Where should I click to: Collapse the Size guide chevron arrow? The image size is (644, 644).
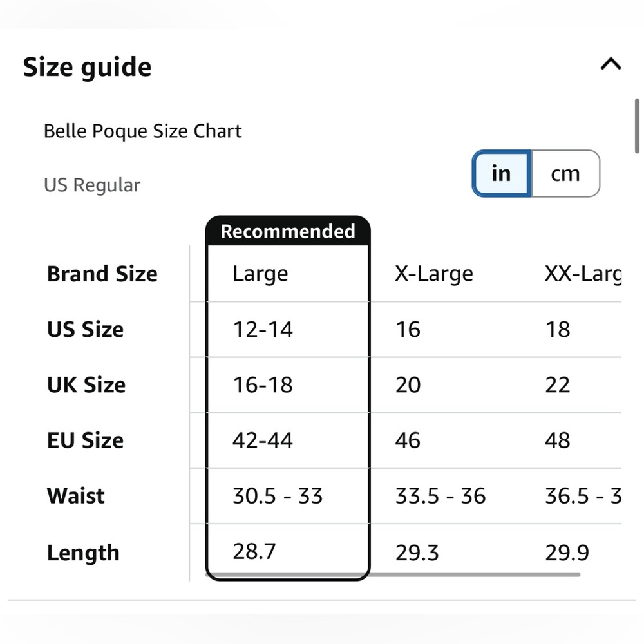click(611, 64)
